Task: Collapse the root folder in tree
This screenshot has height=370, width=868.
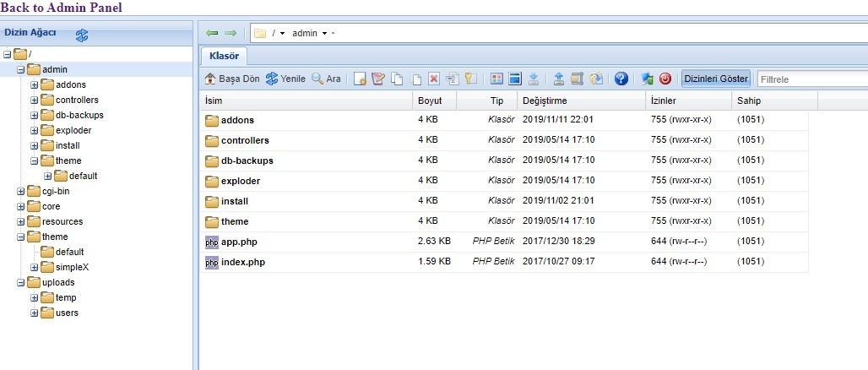Action: (x=8, y=54)
